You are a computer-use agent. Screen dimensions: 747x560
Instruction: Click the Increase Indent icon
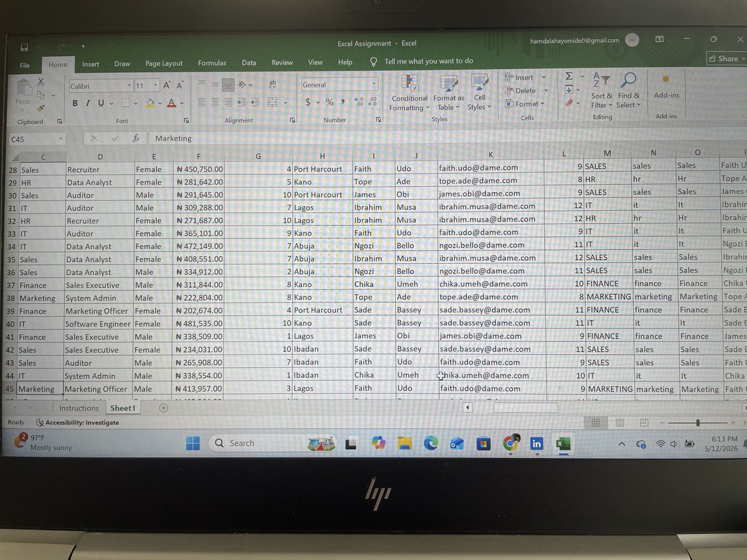pos(255,102)
